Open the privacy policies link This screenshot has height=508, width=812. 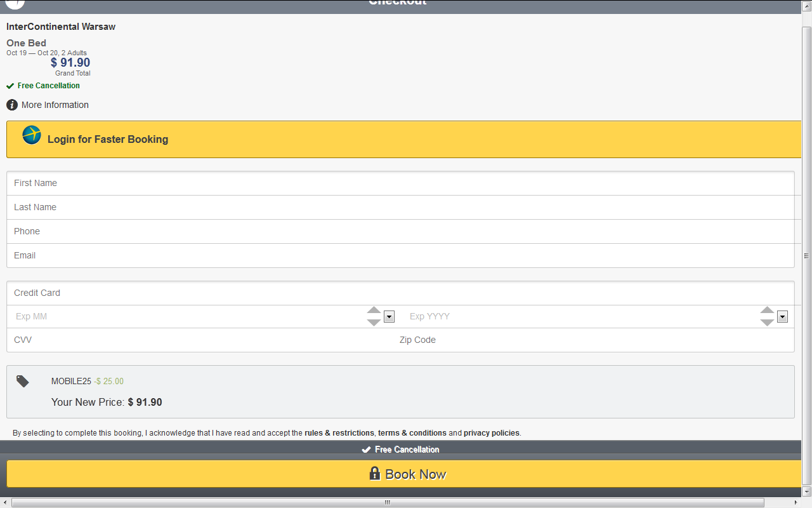coord(492,433)
